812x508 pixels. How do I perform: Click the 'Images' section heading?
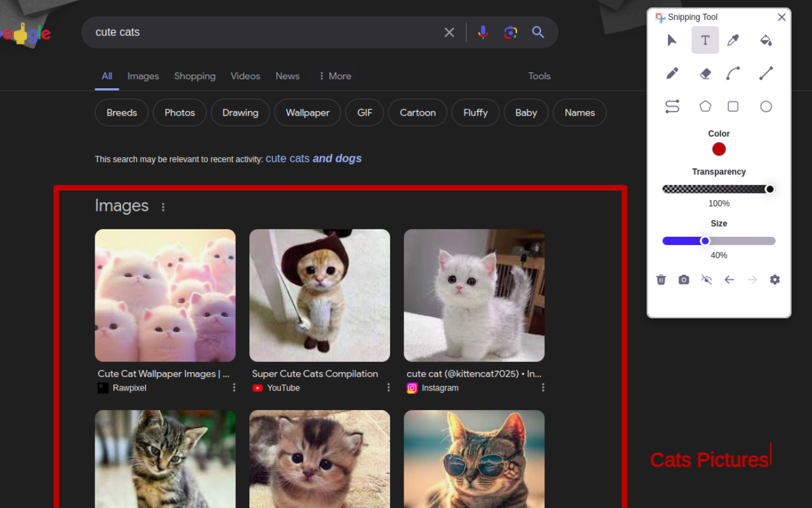122,206
